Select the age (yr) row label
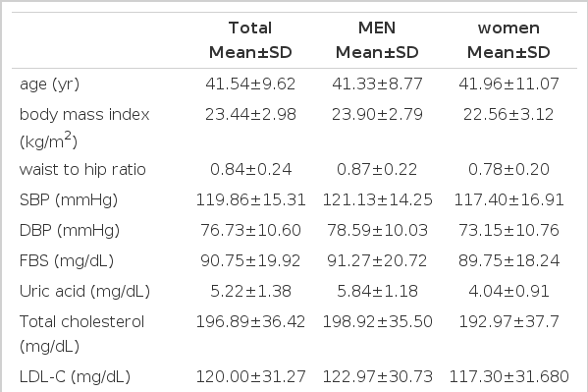The width and height of the screenshot is (588, 392). 49,84
